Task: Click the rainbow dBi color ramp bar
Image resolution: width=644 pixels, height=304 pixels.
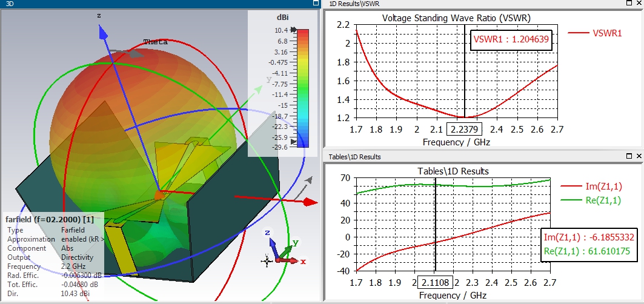Action: [303, 88]
